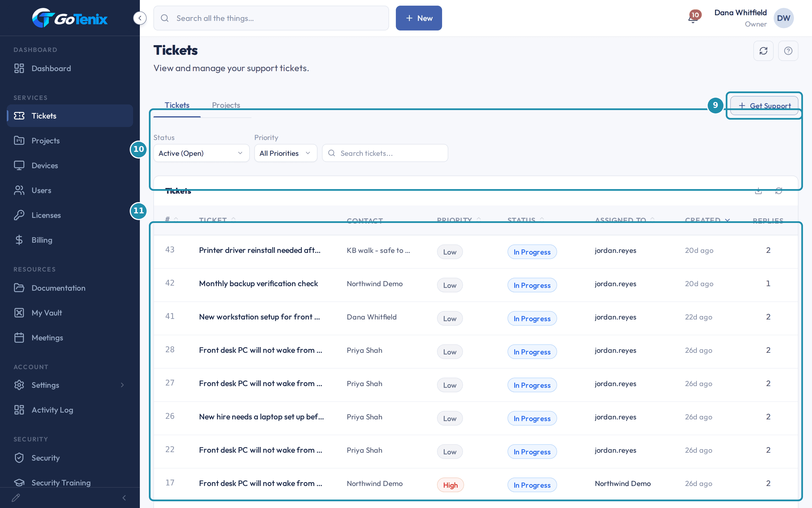812x508 pixels.
Task: Open the help question mark icon
Action: point(788,51)
